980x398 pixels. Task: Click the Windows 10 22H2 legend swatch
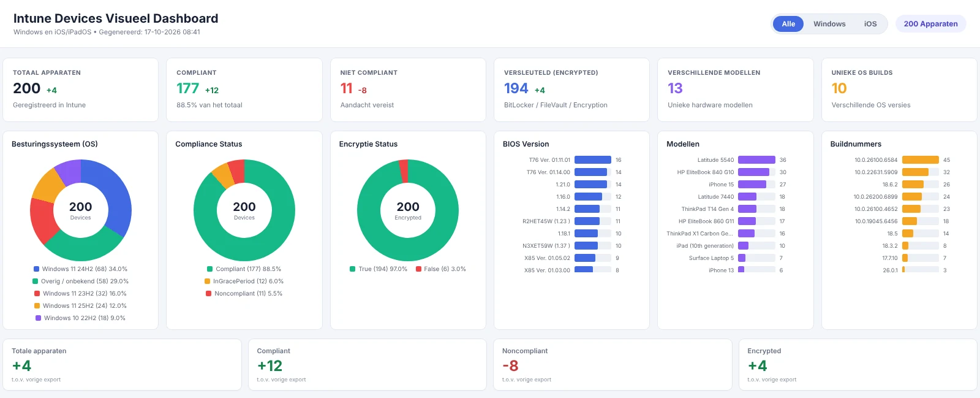38,318
